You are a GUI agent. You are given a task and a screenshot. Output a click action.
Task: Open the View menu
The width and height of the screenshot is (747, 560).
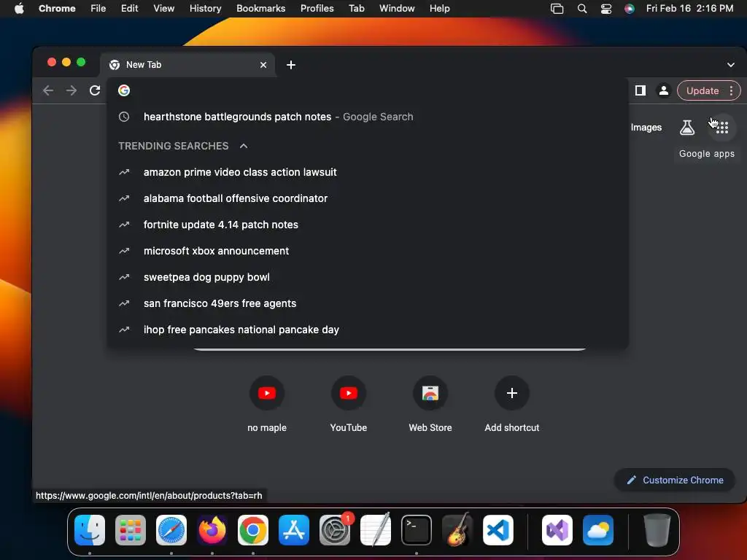coord(164,9)
